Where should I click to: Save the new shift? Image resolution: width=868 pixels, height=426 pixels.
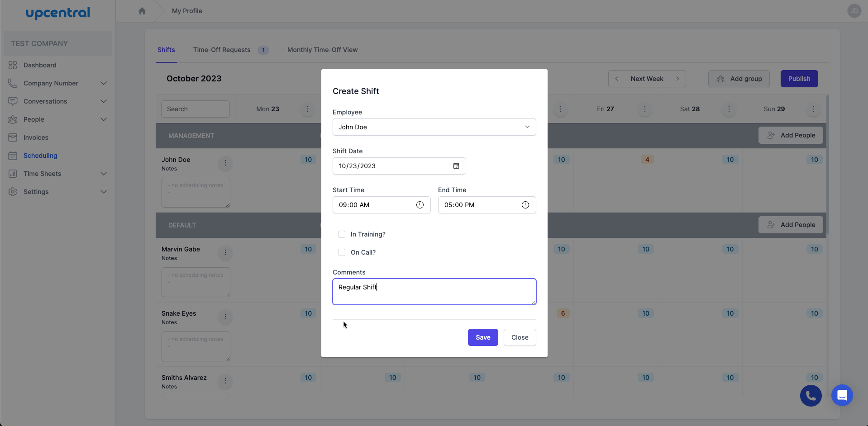pyautogui.click(x=482, y=337)
